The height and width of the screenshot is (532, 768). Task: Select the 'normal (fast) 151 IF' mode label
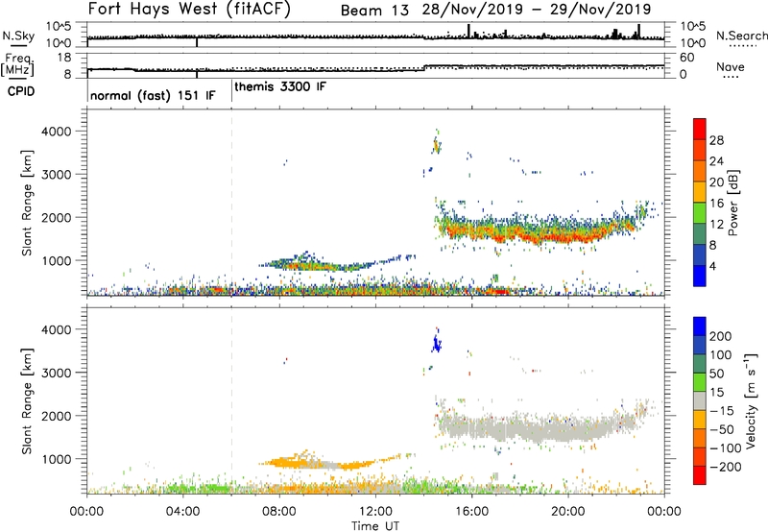(x=153, y=95)
